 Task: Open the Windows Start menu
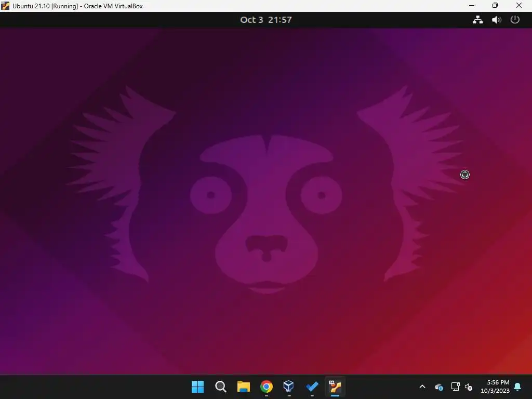point(197,386)
